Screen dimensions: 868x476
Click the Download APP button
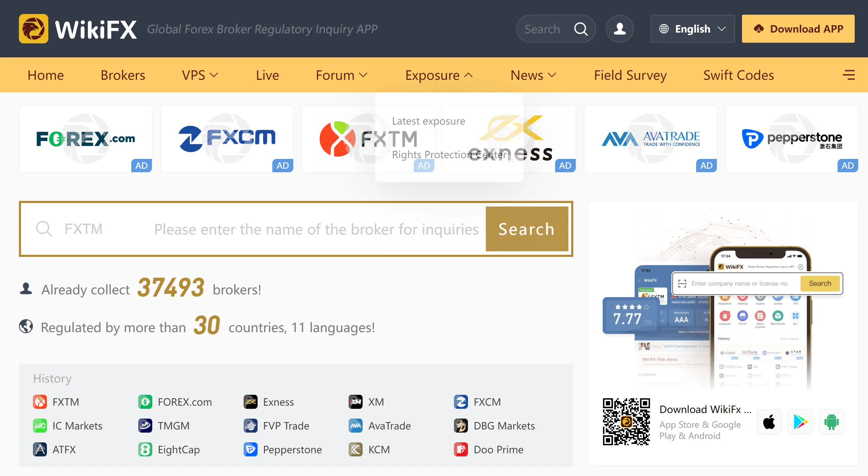tap(798, 29)
